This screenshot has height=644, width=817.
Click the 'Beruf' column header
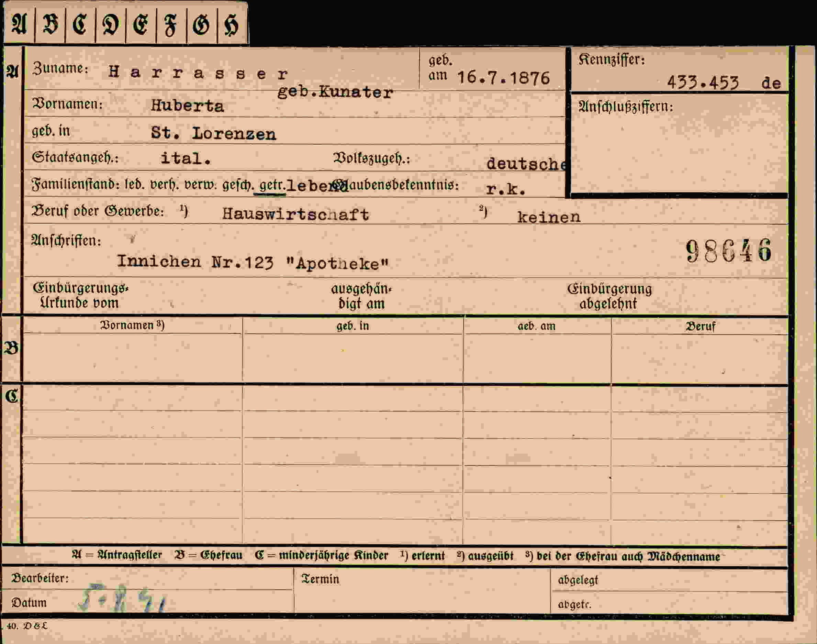700,326
